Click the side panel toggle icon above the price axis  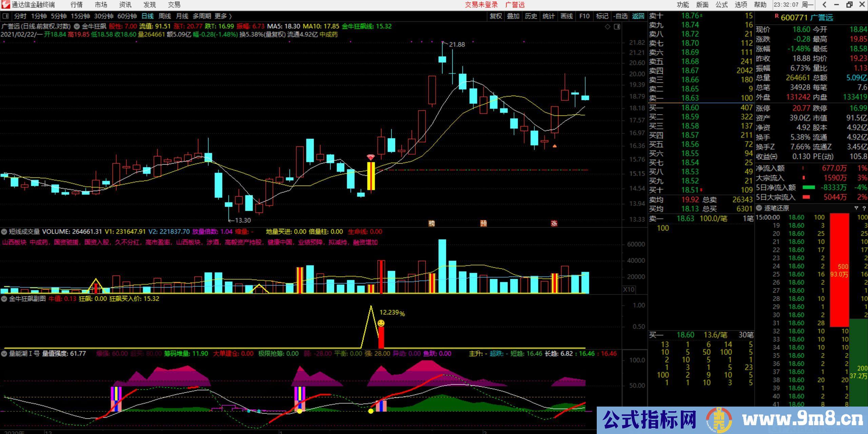[x=617, y=27]
